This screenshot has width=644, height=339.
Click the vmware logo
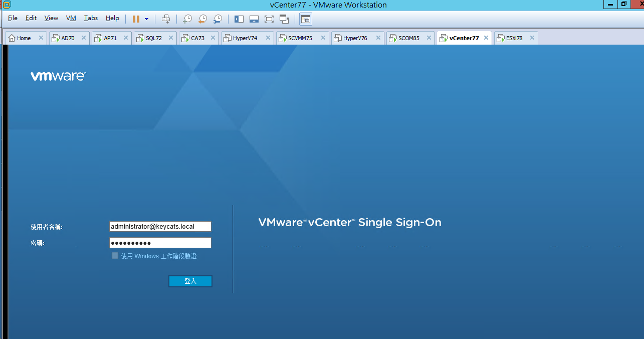point(58,76)
